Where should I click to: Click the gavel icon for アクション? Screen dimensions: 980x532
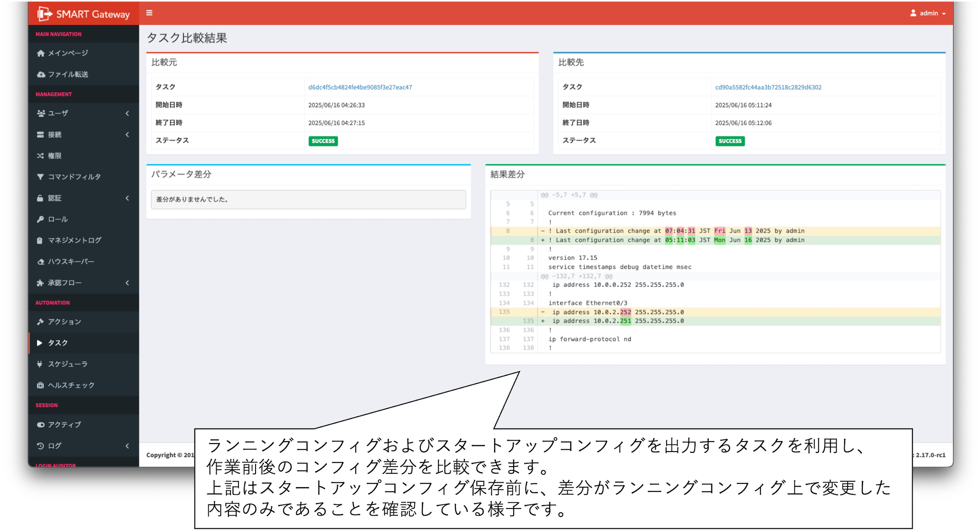click(x=40, y=322)
